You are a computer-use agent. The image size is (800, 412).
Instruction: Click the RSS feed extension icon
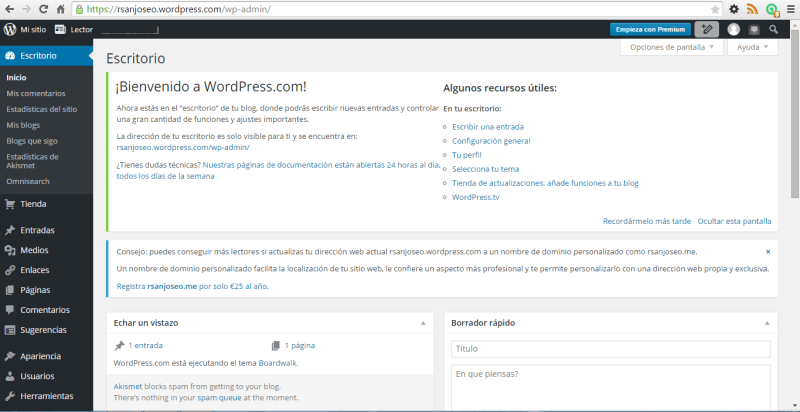[753, 9]
